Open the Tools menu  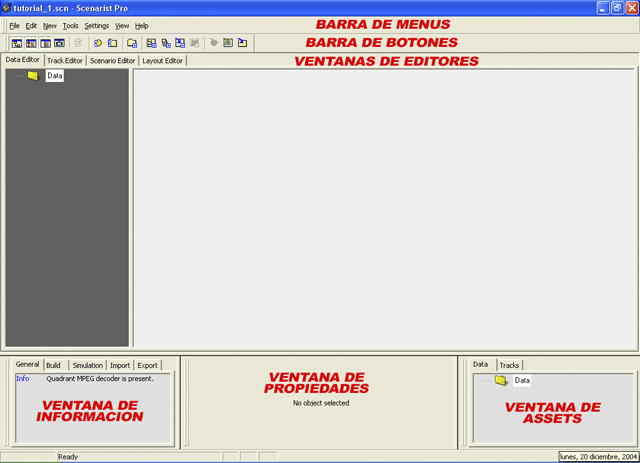(x=71, y=26)
